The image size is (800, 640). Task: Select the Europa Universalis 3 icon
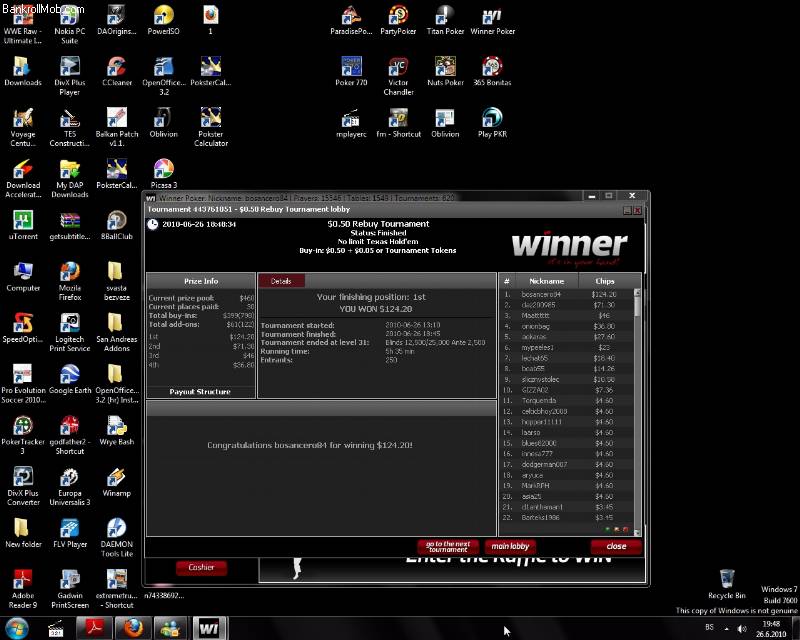(x=69, y=487)
